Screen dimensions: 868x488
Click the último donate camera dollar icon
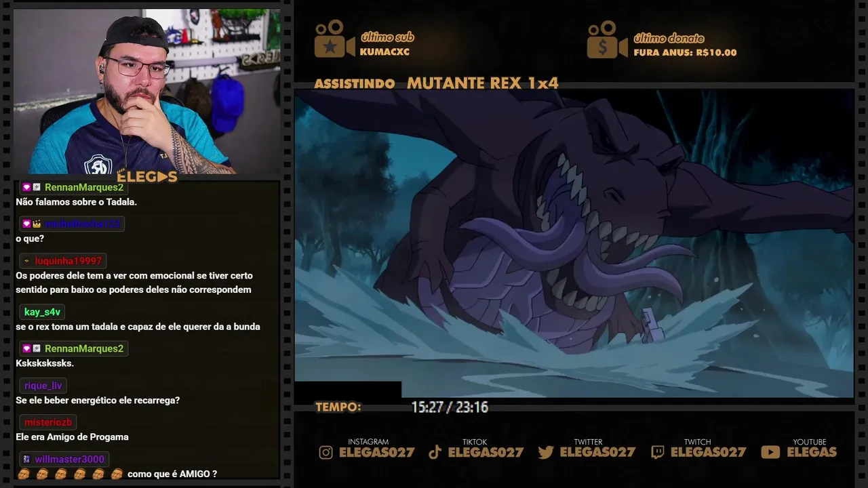[x=607, y=39]
